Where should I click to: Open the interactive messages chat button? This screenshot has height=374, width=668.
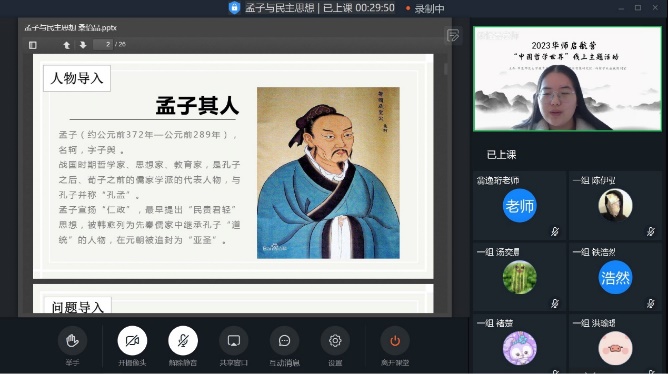click(x=284, y=341)
